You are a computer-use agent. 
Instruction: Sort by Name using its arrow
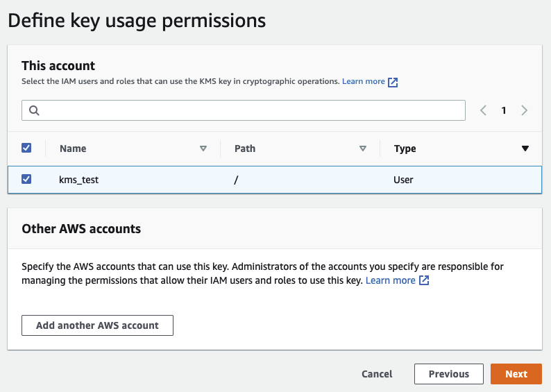pos(203,148)
